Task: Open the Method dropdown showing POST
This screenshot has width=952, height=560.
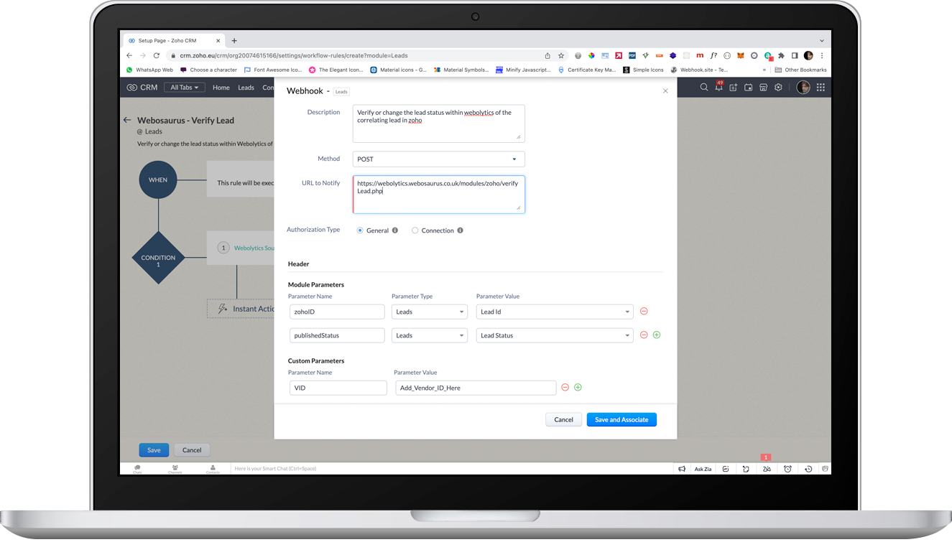Action: 439,159
